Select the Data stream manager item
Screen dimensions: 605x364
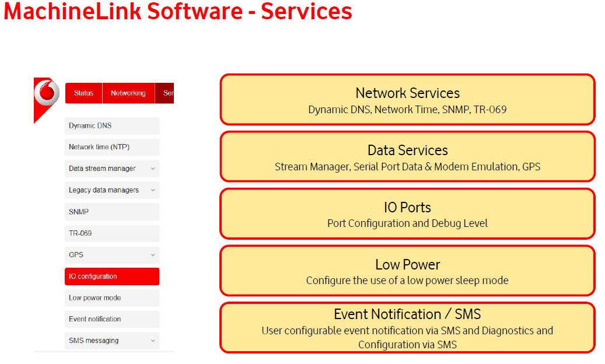click(112, 169)
